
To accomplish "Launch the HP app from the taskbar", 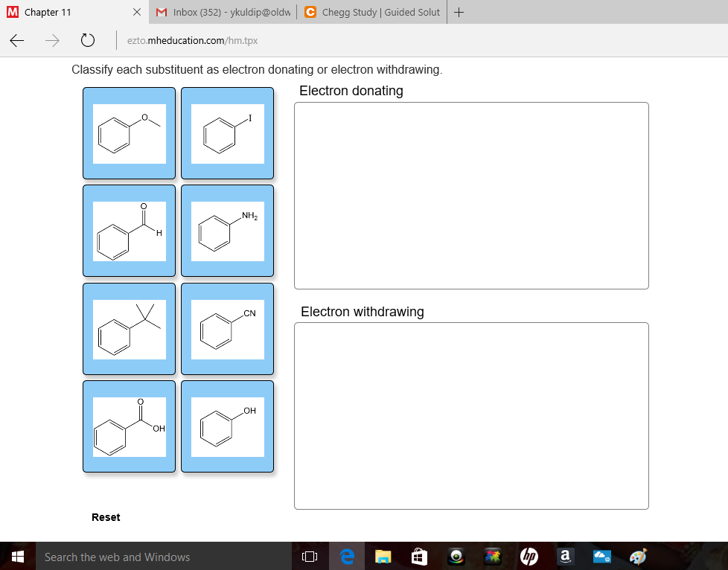I will [529, 556].
